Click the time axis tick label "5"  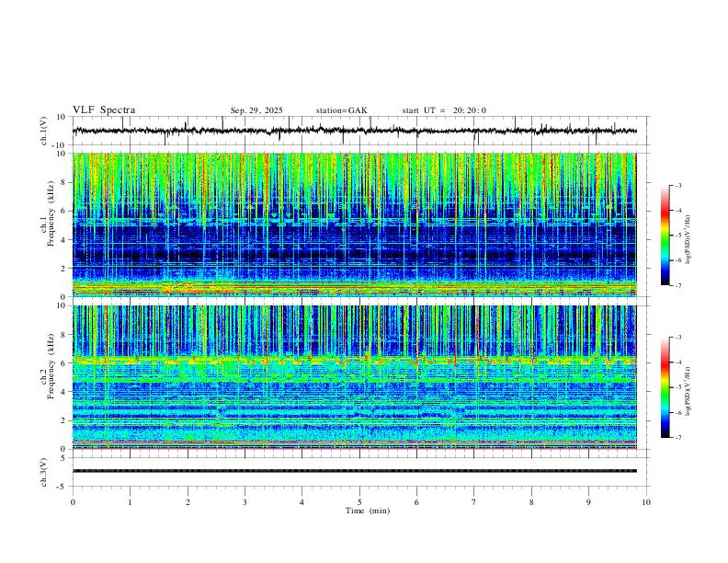359,502
